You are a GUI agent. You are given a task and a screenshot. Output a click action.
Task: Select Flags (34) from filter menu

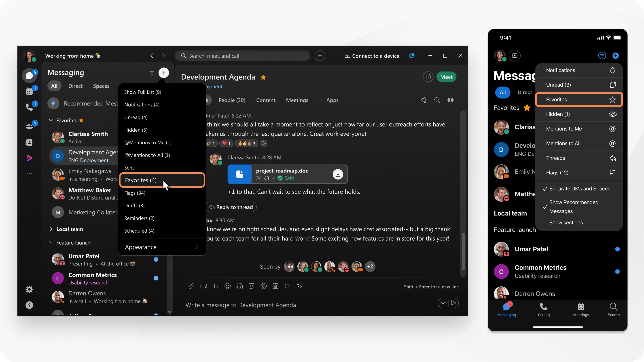coord(134,193)
